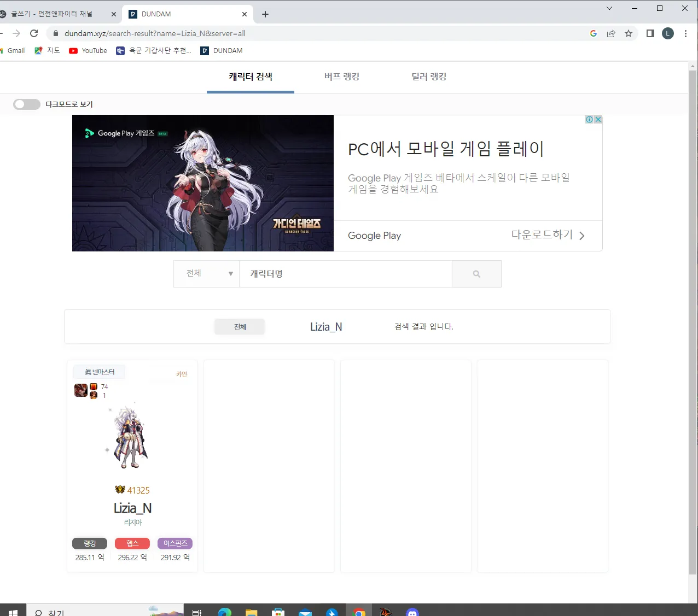Viewport: 698px width, 616px height.
Task: Dismiss the Google ad via its X icon
Action: click(598, 119)
